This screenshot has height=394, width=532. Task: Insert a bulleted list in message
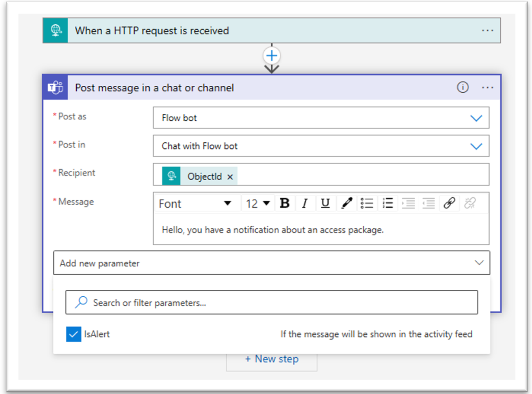[x=367, y=203]
